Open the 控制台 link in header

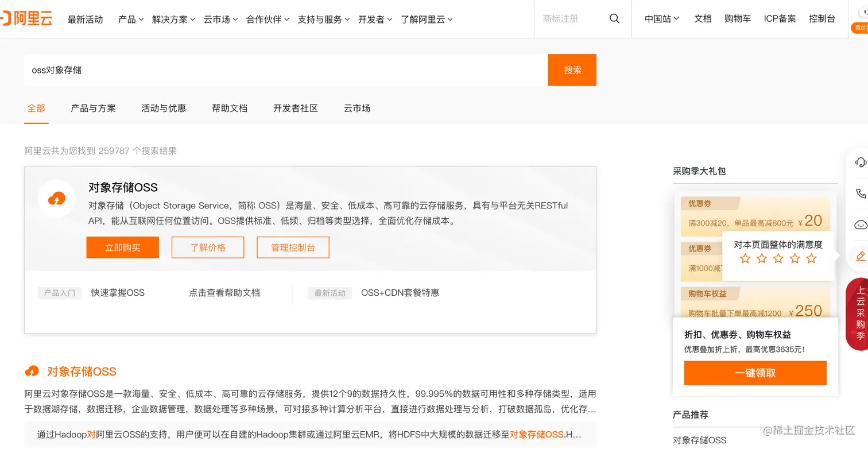pyautogui.click(x=822, y=18)
